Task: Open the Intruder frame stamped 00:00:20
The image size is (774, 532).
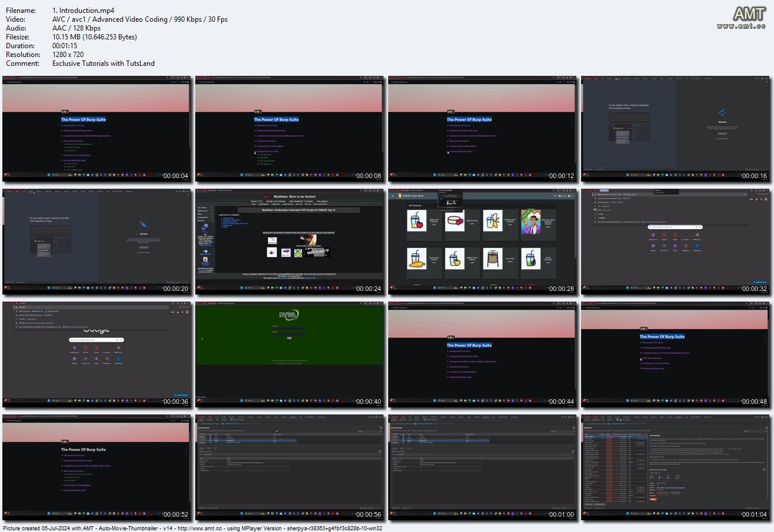Action: [x=96, y=240]
